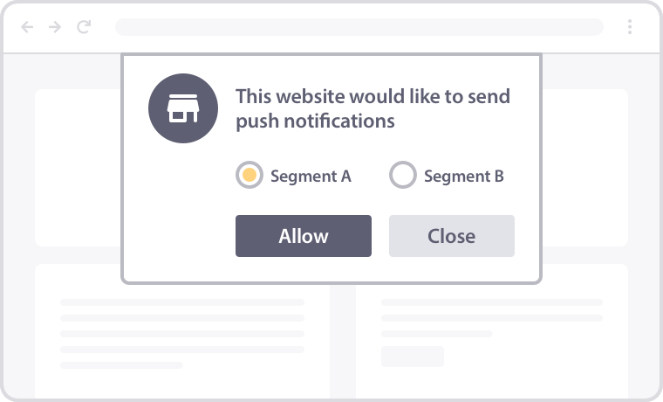Click the third placeholder line in the lower right card
The image size is (663, 402).
coord(436,333)
